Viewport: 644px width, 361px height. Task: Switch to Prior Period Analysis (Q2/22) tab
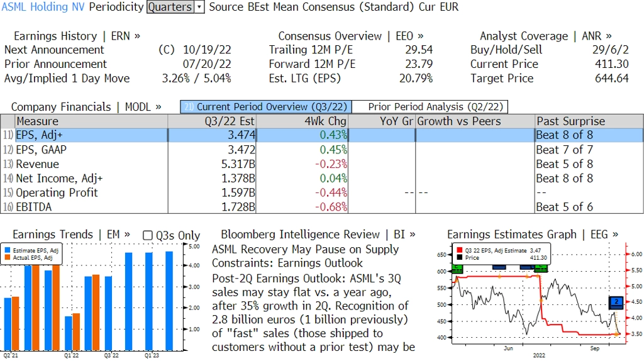coord(430,107)
